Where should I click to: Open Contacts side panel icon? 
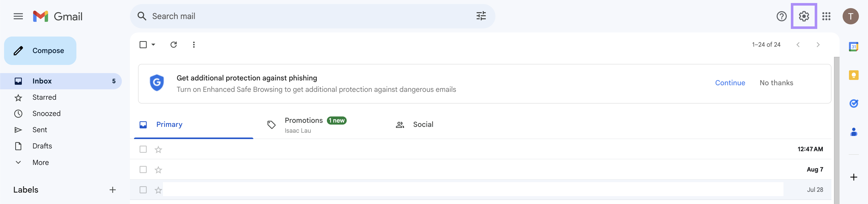pos(854,132)
